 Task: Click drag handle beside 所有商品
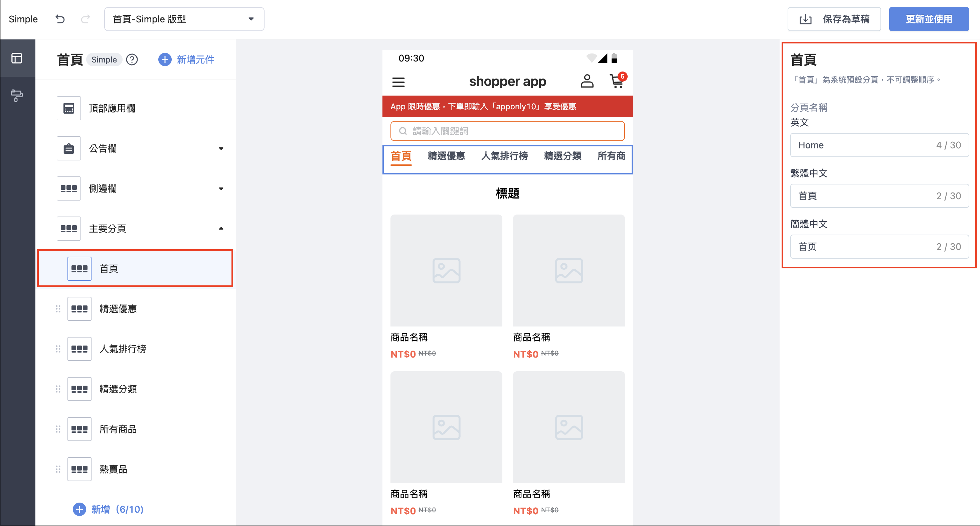pyautogui.click(x=58, y=429)
